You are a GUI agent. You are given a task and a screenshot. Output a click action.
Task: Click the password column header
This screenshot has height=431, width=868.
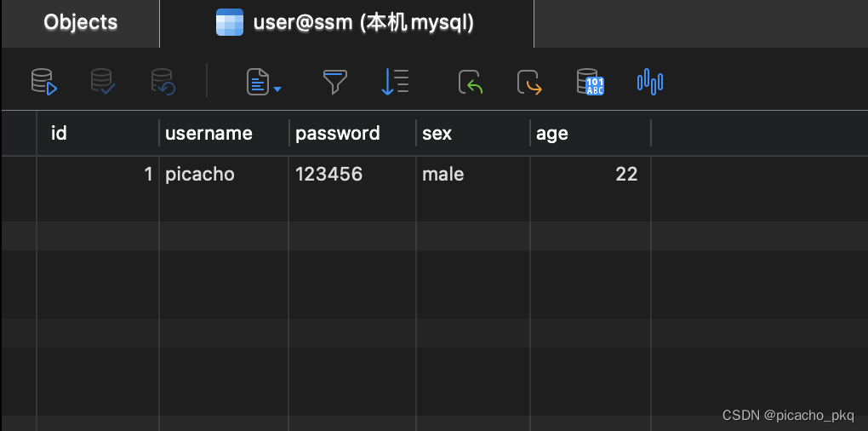(352, 133)
